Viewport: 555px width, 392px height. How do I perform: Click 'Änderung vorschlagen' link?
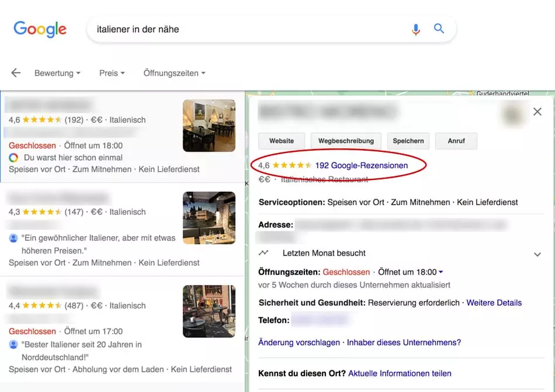(x=299, y=342)
